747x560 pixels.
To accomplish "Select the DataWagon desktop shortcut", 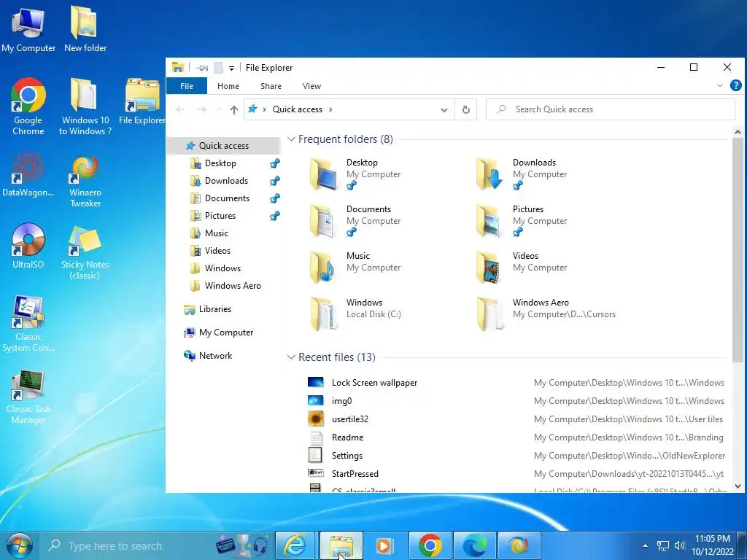I will (x=28, y=174).
